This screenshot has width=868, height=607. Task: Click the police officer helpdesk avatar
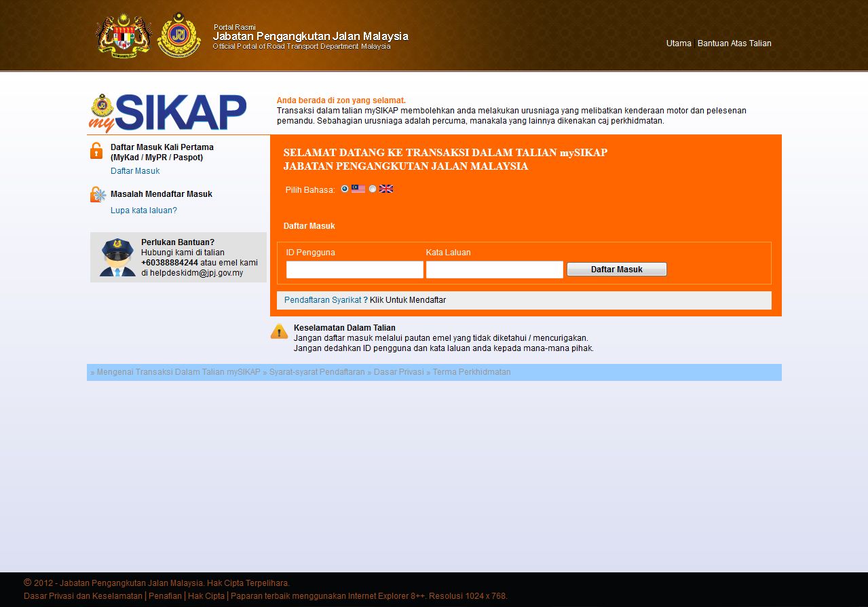tap(117, 257)
